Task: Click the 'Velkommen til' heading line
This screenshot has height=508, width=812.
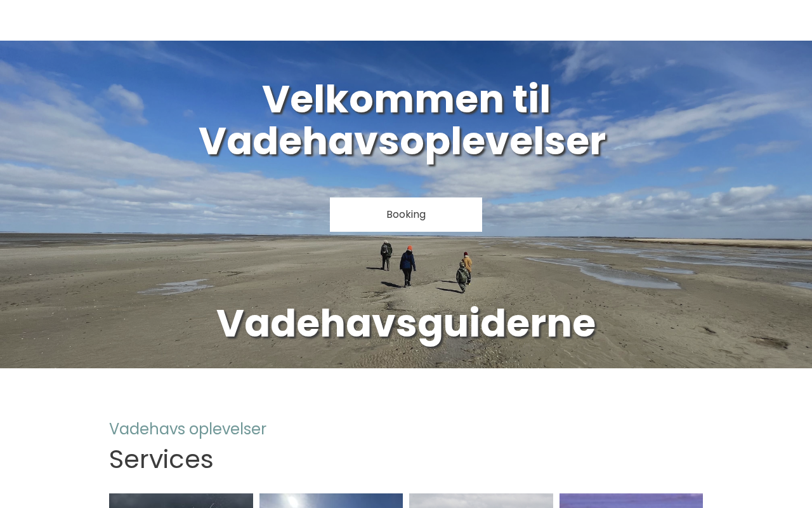Action: coord(406,99)
